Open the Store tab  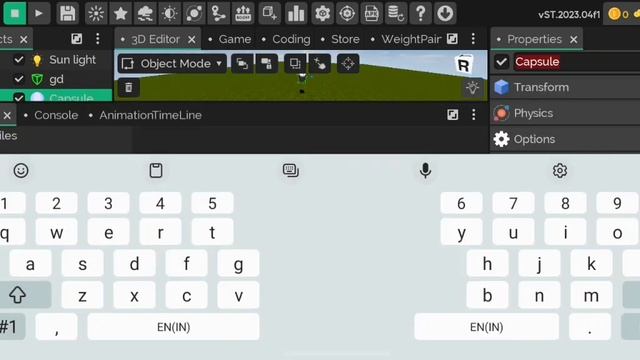tap(345, 39)
